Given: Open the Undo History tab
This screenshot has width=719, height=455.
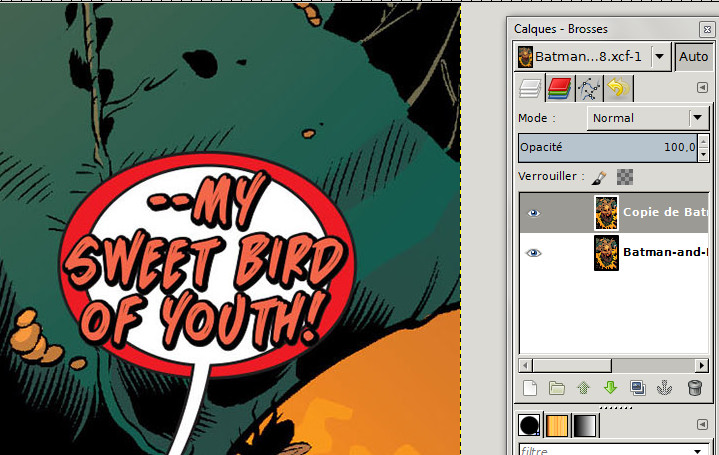Looking at the screenshot, I should point(619,88).
